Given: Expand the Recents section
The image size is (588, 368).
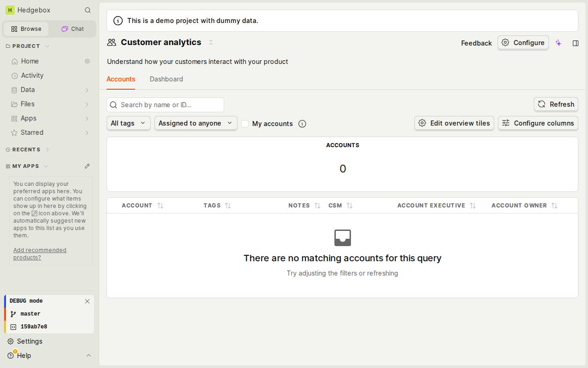Looking at the screenshot, I should [x=28, y=149].
